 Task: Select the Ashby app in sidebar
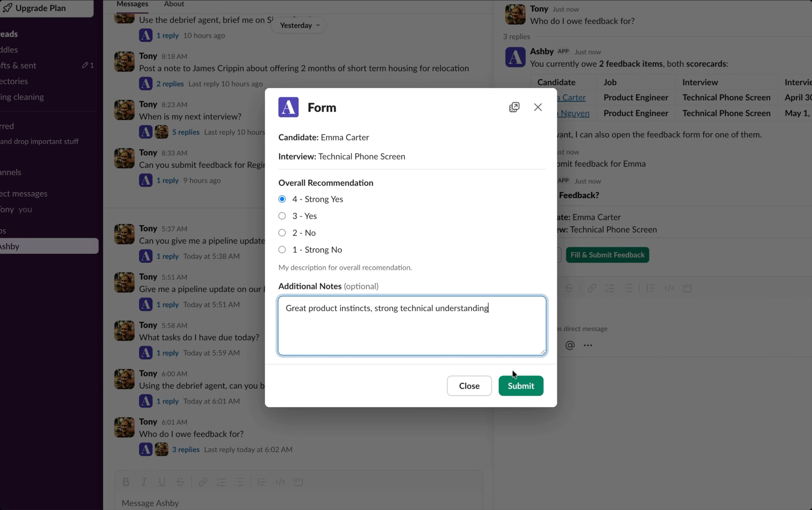pos(49,246)
